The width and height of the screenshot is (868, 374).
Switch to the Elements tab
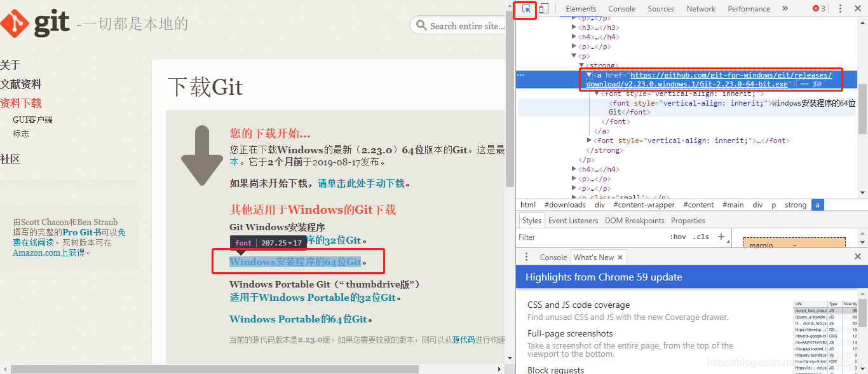pyautogui.click(x=581, y=9)
